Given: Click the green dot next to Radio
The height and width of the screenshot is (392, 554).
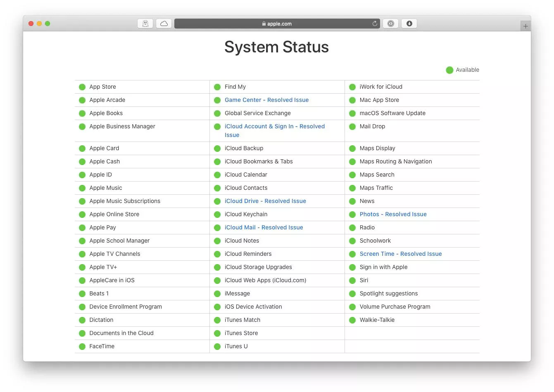Looking at the screenshot, I should point(352,228).
